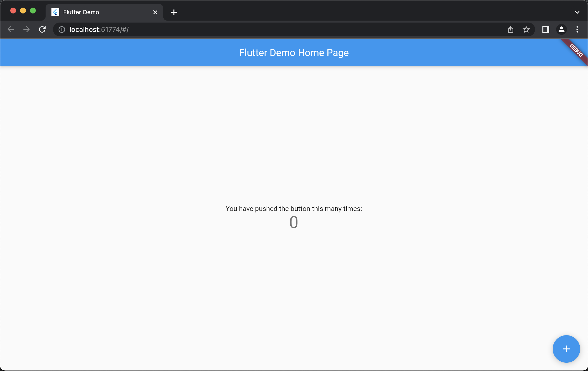Open the browser three-dot menu
Image resolution: width=588 pixels, height=371 pixels.
click(x=577, y=29)
